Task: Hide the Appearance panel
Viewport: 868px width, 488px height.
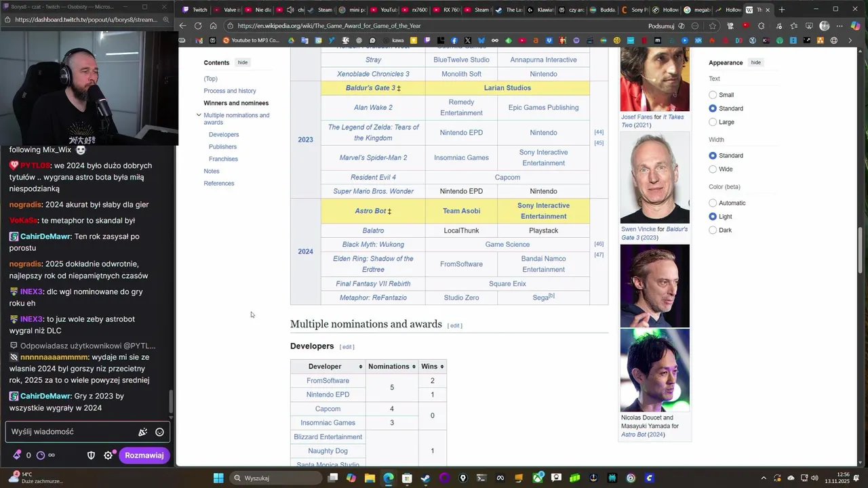Action: [x=755, y=62]
